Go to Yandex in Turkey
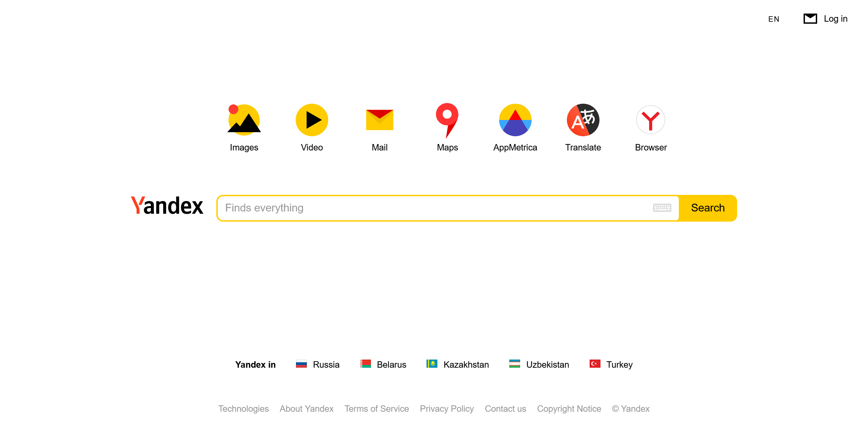The height and width of the screenshot is (427, 868). coord(619,365)
